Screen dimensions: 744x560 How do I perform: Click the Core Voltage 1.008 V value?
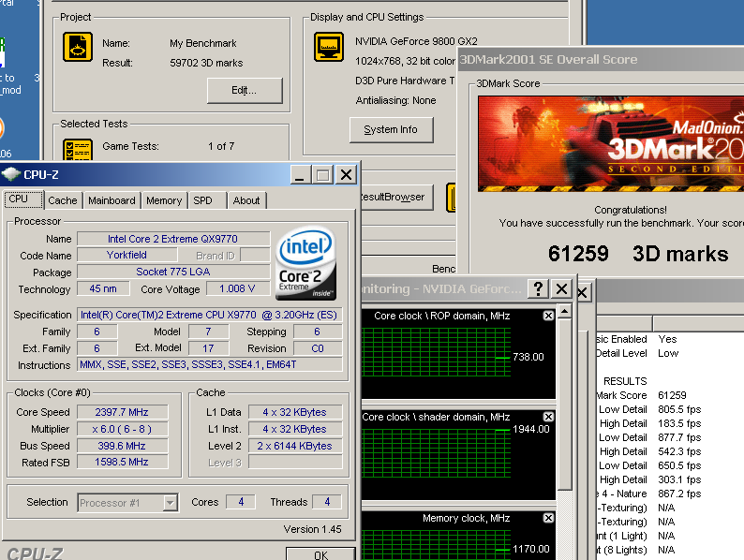[237, 288]
